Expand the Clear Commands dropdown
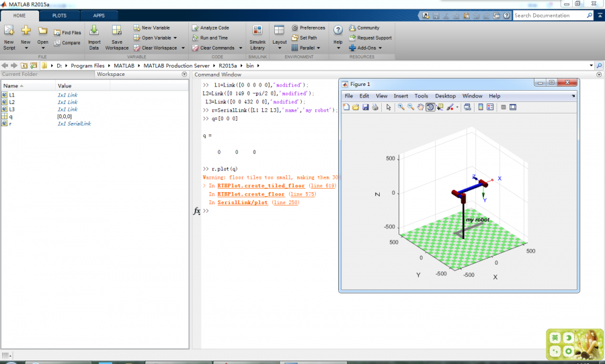 pyautogui.click(x=240, y=48)
